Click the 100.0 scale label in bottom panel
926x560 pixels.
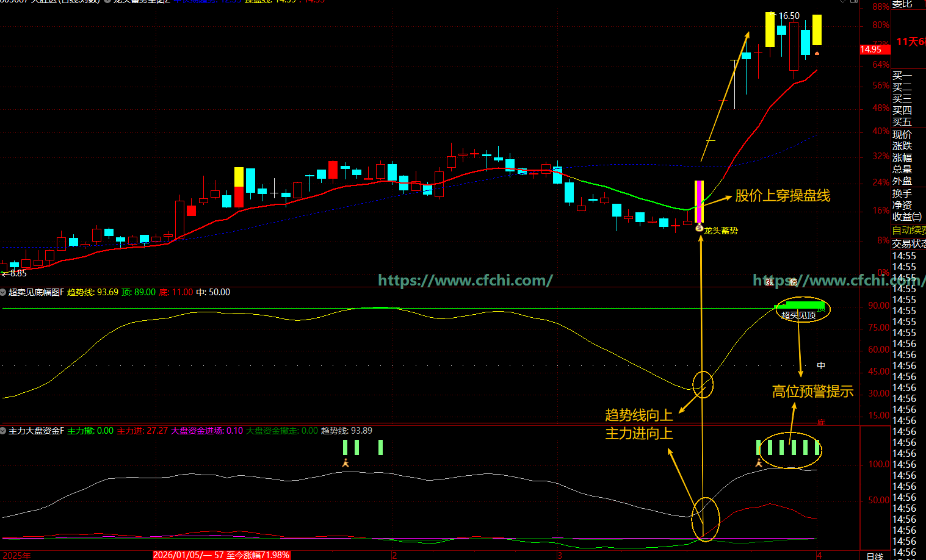click(x=879, y=464)
